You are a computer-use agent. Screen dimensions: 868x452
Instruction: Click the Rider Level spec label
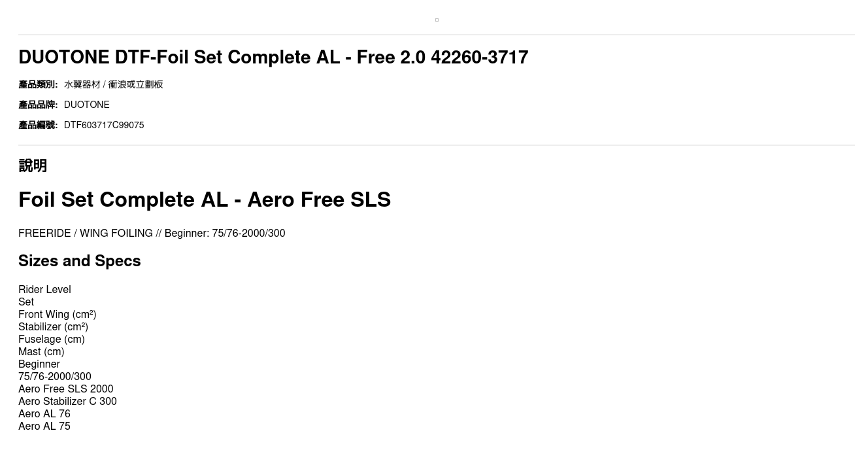44,290
